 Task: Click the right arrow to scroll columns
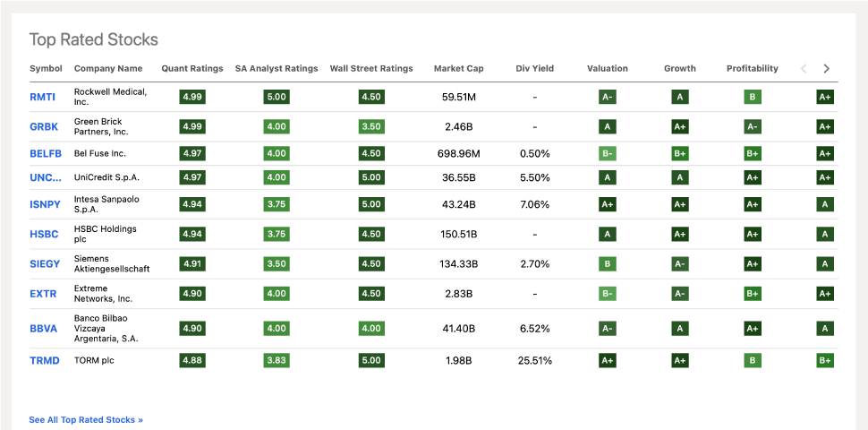[826, 68]
